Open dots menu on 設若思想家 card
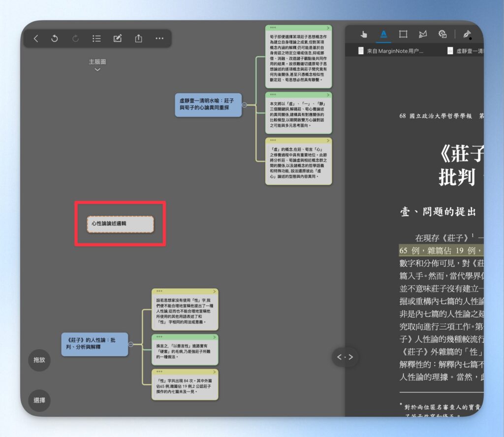 (159, 291)
